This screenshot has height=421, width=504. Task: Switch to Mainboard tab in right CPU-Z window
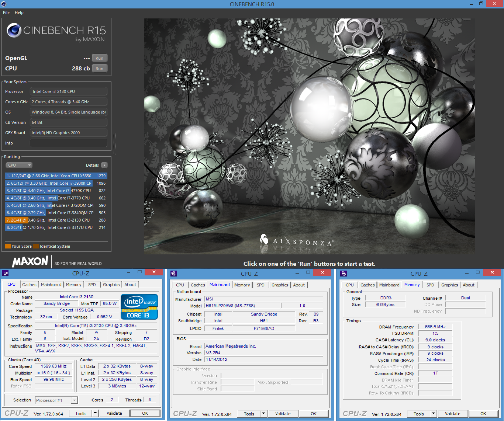[389, 285]
